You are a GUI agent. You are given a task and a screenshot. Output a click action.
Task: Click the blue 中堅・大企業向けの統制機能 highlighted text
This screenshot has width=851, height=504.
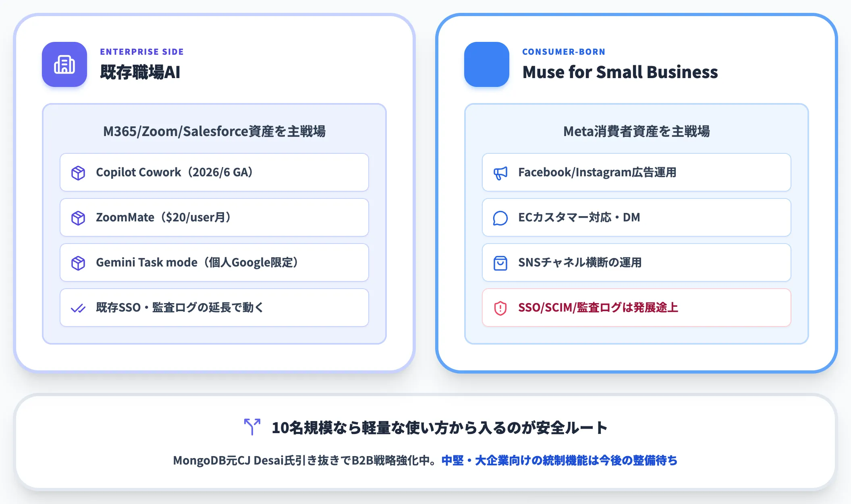click(560, 460)
